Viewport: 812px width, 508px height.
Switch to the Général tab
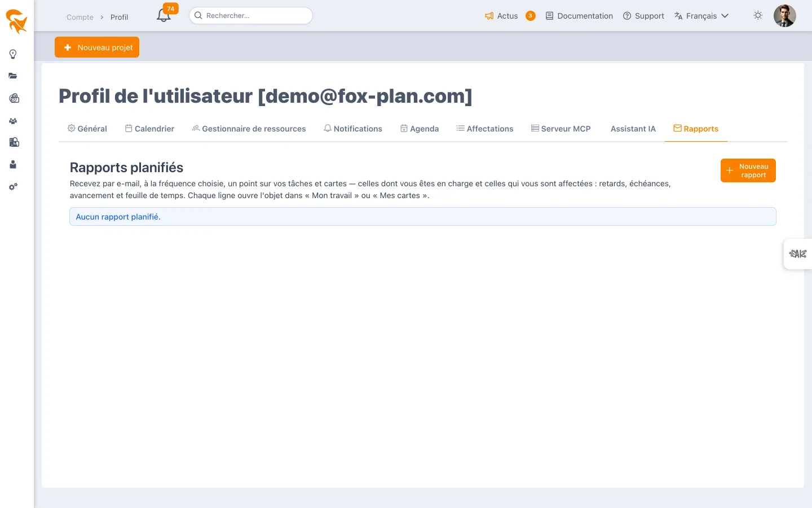tap(87, 129)
